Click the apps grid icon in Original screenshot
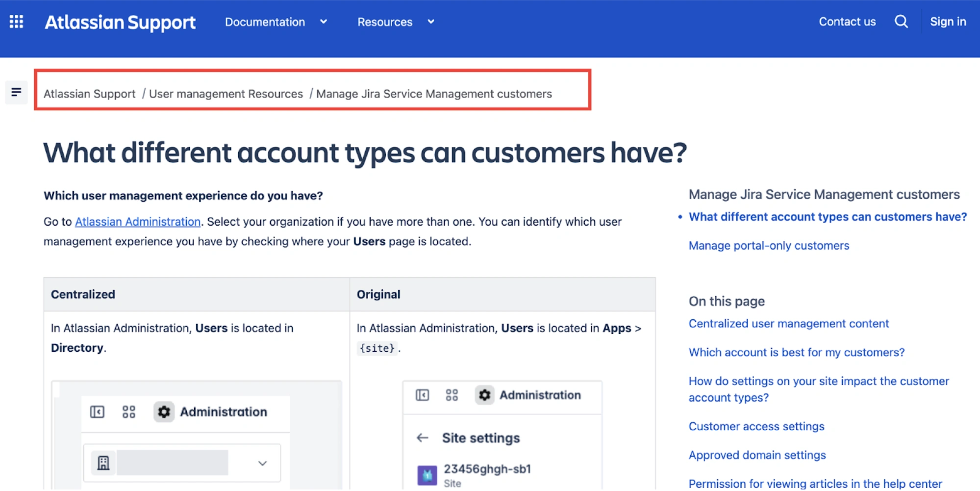The width and height of the screenshot is (980, 491). tap(452, 395)
